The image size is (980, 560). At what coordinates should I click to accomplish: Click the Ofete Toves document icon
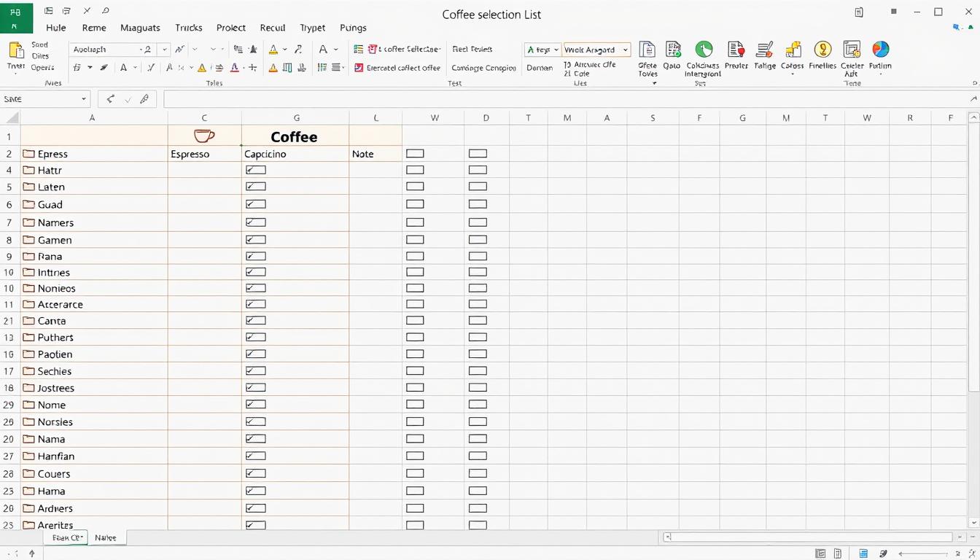click(647, 50)
